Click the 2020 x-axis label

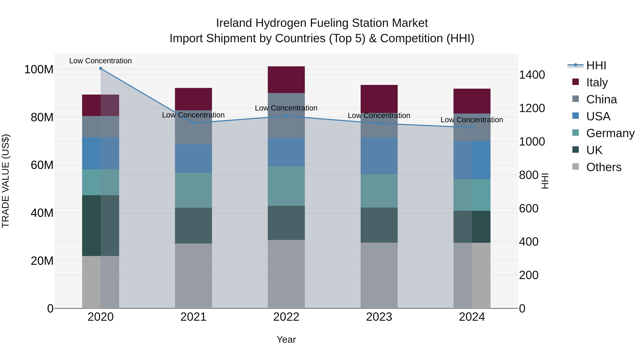tap(101, 317)
